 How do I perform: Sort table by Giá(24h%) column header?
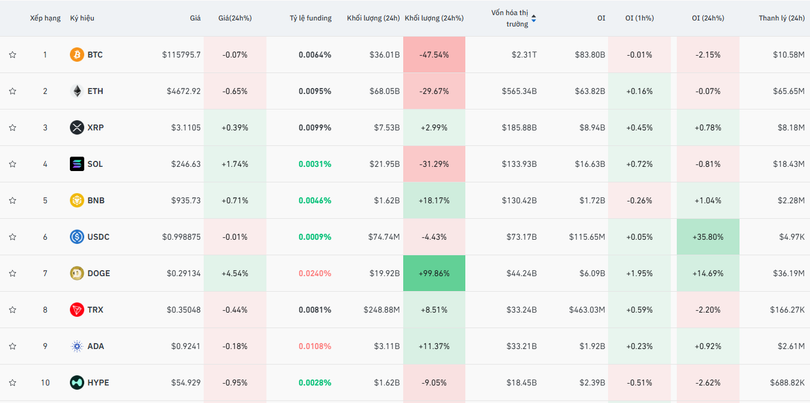coord(235,18)
